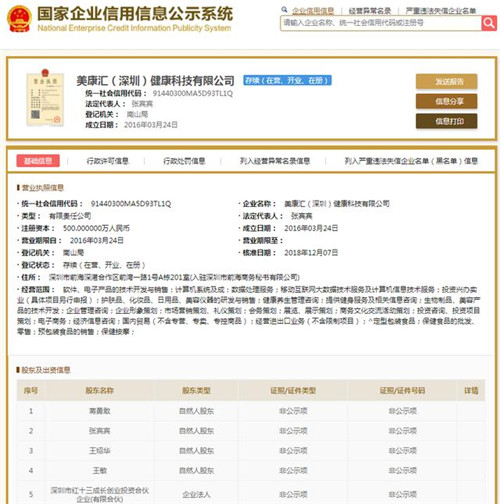Click 自然人股东 in the 王敏 row
The width and height of the screenshot is (500, 504).
point(196,471)
